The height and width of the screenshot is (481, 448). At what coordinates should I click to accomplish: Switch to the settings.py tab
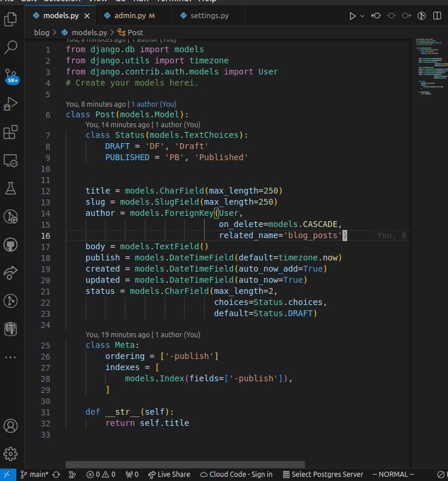209,16
